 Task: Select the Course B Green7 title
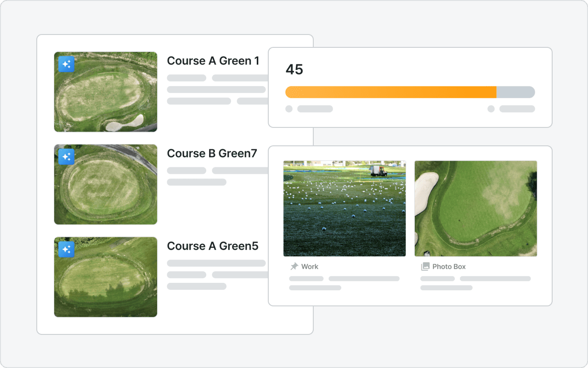click(x=212, y=153)
